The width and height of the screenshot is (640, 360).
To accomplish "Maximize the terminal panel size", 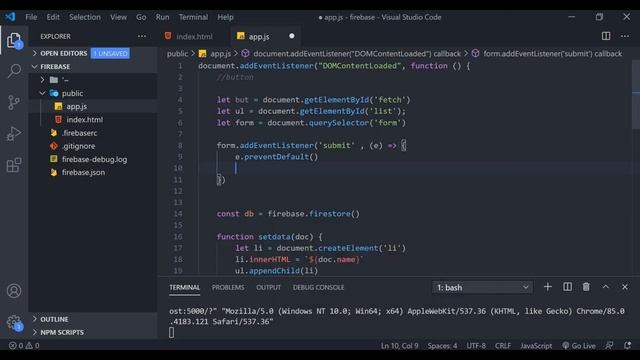I will pyautogui.click(x=606, y=287).
